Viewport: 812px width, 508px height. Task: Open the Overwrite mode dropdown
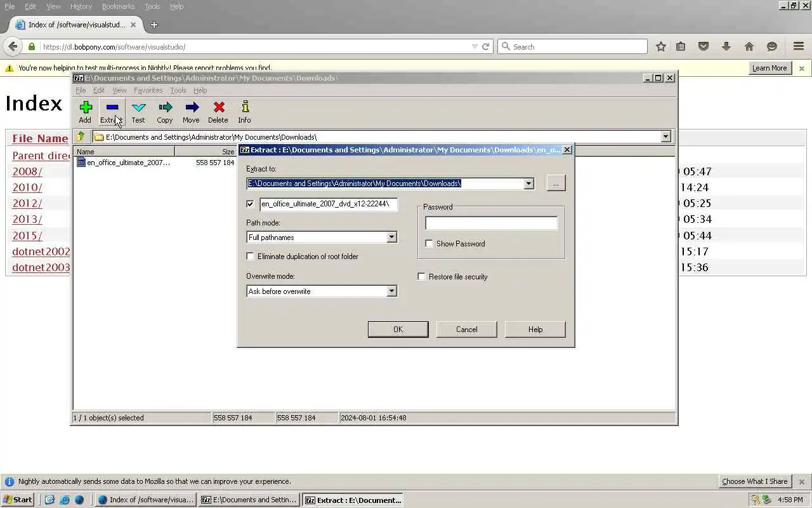point(391,291)
